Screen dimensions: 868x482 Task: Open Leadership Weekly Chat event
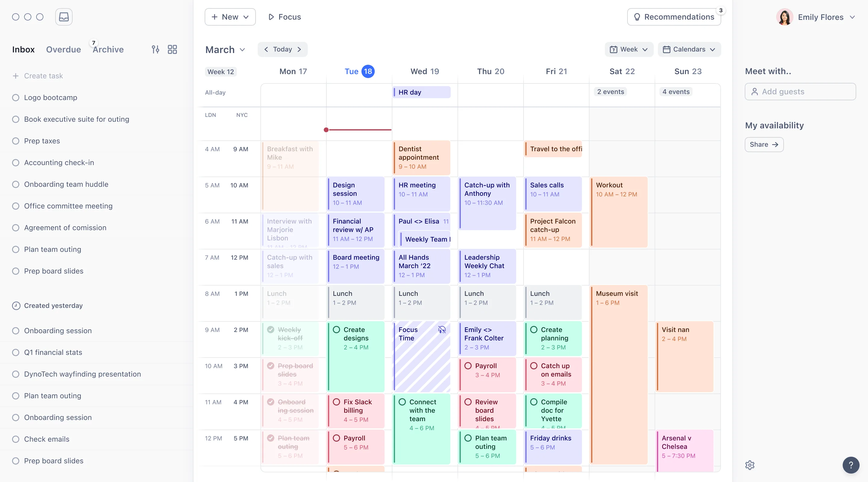point(487,266)
